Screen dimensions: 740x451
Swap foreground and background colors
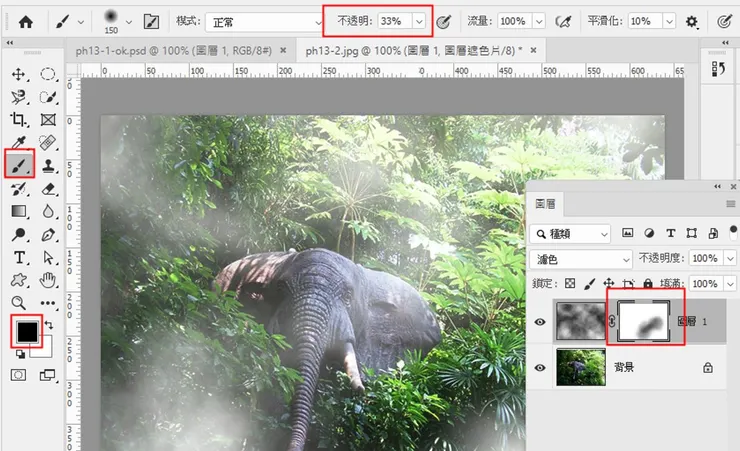coord(49,325)
